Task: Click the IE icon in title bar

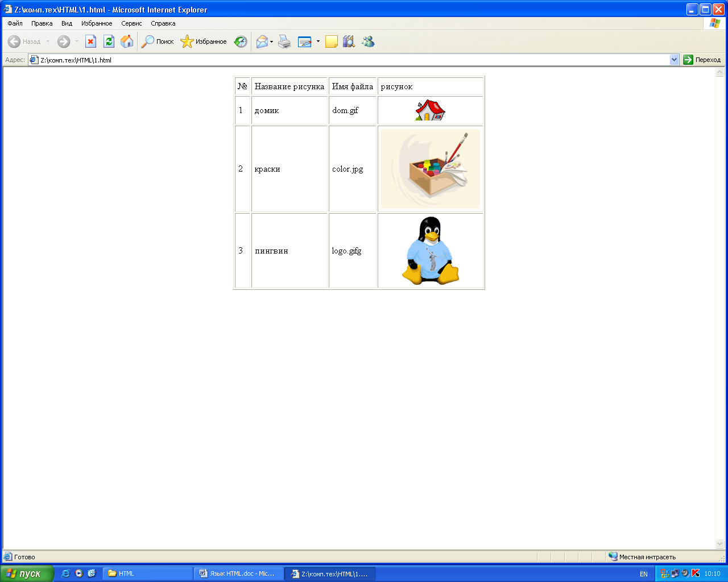Action: pos(8,10)
